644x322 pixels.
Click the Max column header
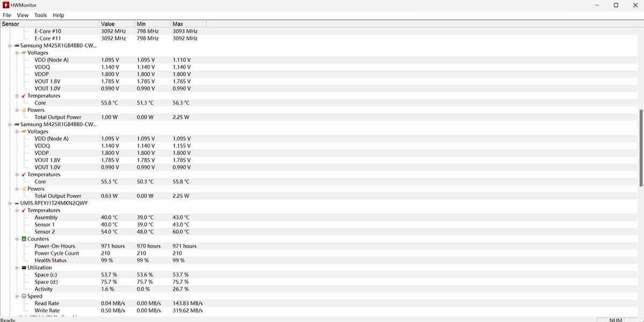point(188,24)
